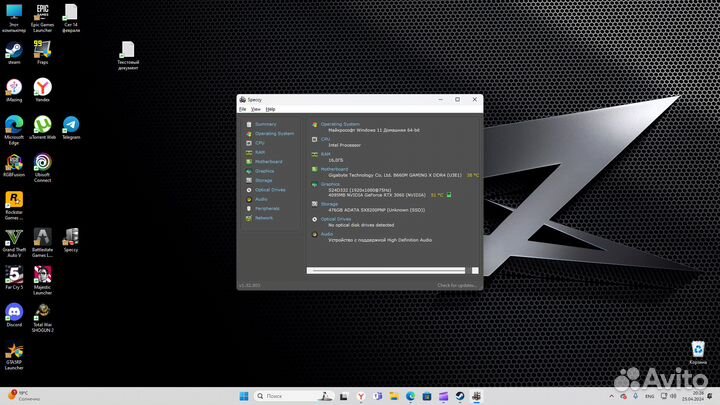This screenshot has height=405, width=720.
Task: Select the Microsoft Edge desktop icon
Action: [14, 130]
